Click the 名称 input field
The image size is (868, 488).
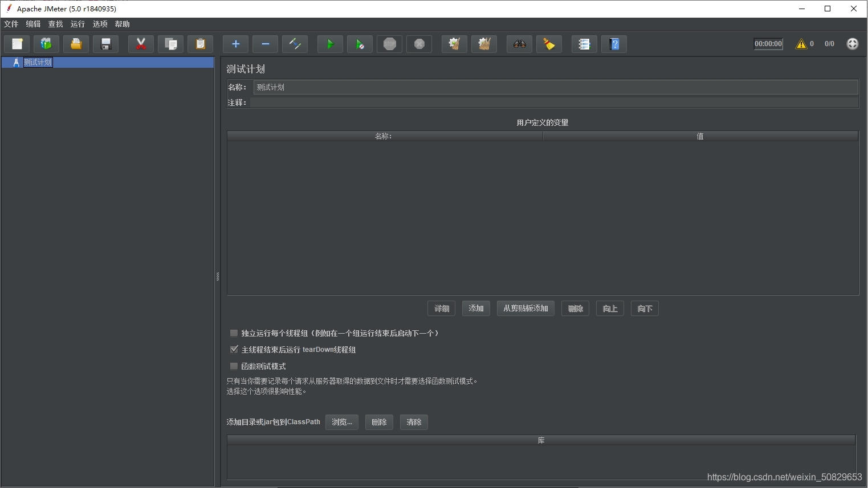[x=556, y=87]
